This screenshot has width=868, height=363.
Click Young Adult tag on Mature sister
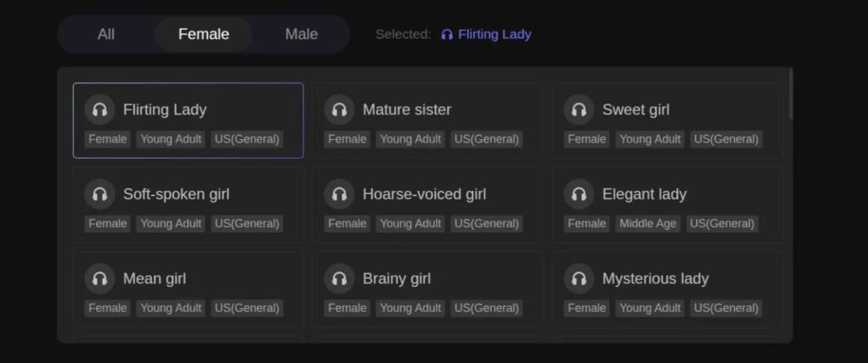click(410, 139)
